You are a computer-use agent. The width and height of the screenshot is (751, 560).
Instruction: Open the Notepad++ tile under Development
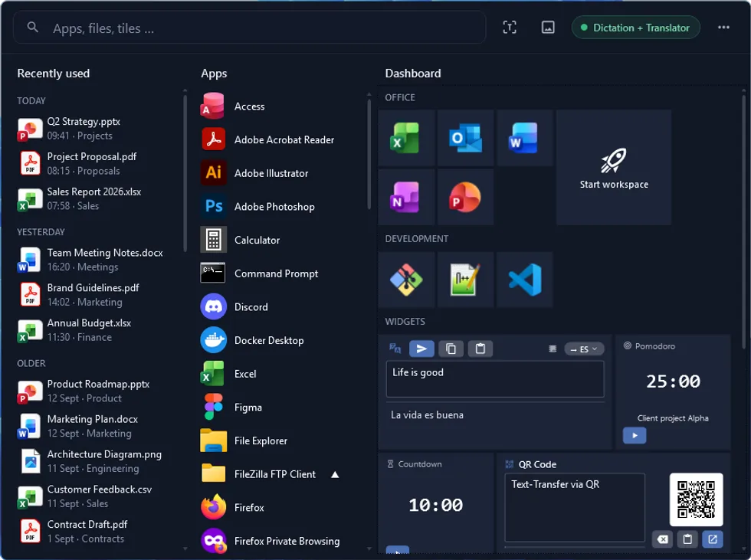(466, 280)
